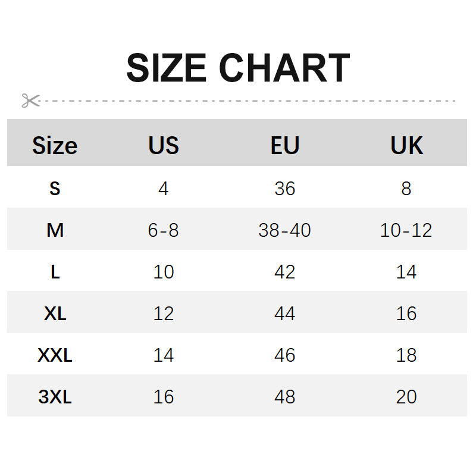Click EU value 48 for size 3XL

click(285, 397)
